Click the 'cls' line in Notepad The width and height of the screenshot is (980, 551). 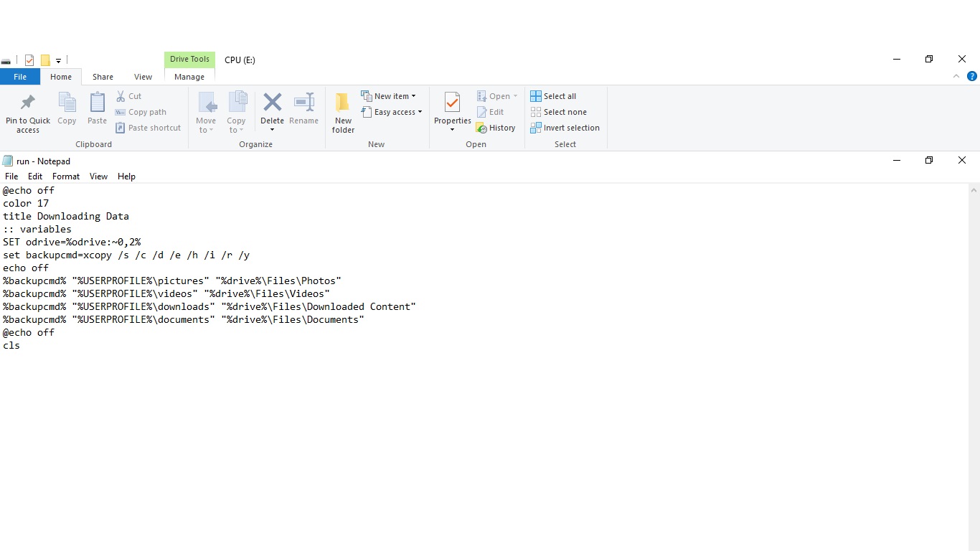(x=11, y=345)
